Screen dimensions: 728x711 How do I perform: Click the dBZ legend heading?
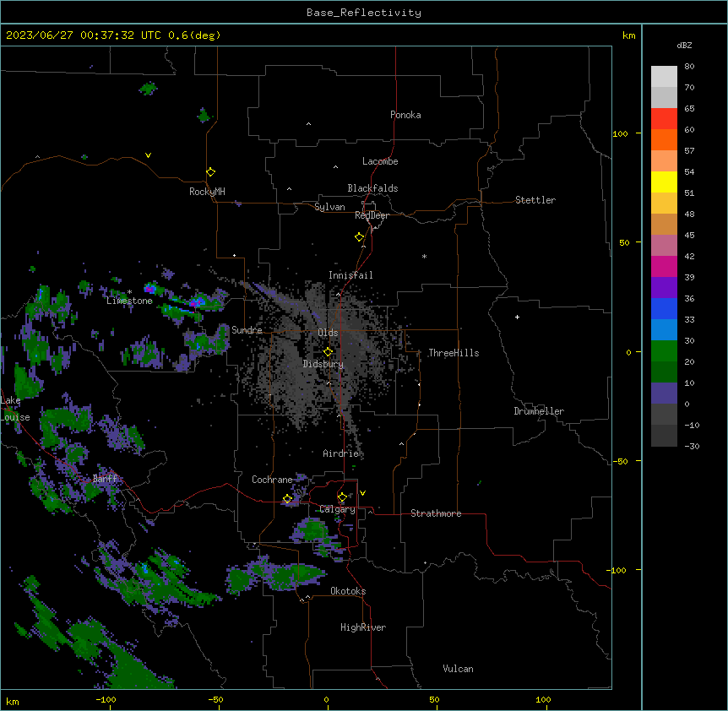pos(684,45)
